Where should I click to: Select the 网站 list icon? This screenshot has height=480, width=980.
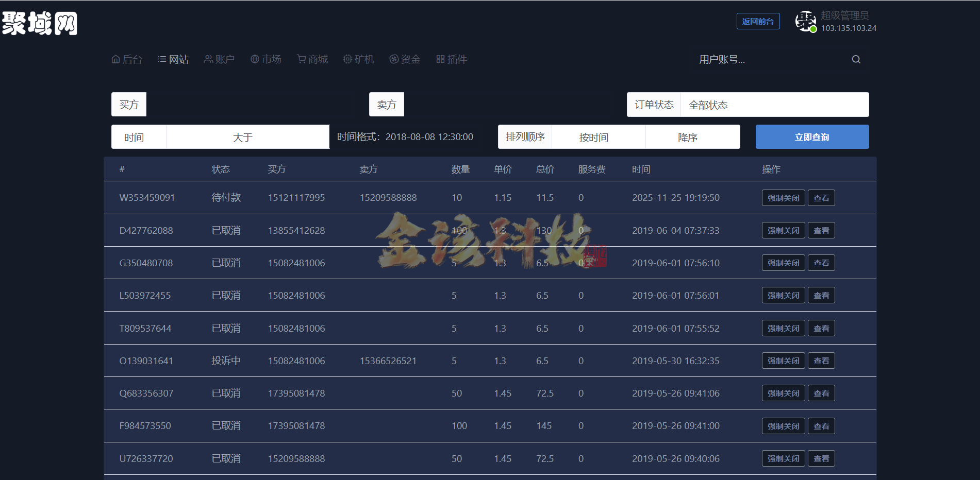pyautogui.click(x=161, y=59)
